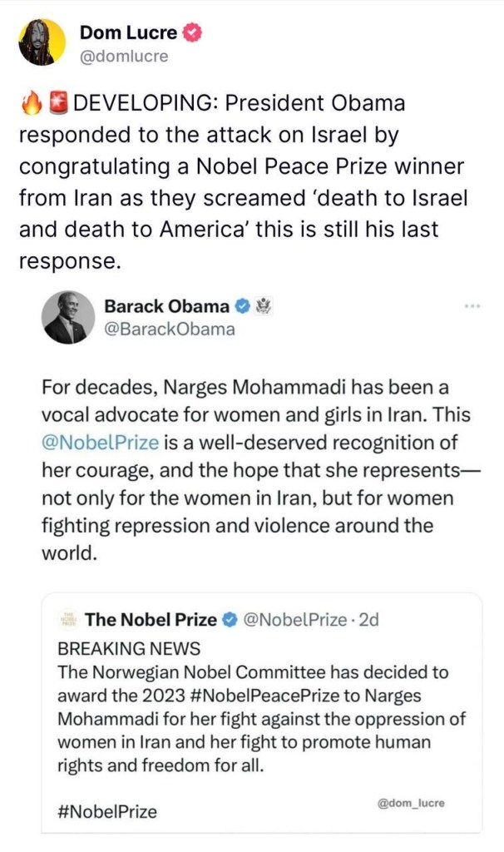Click Barack Obama display name

166,306
